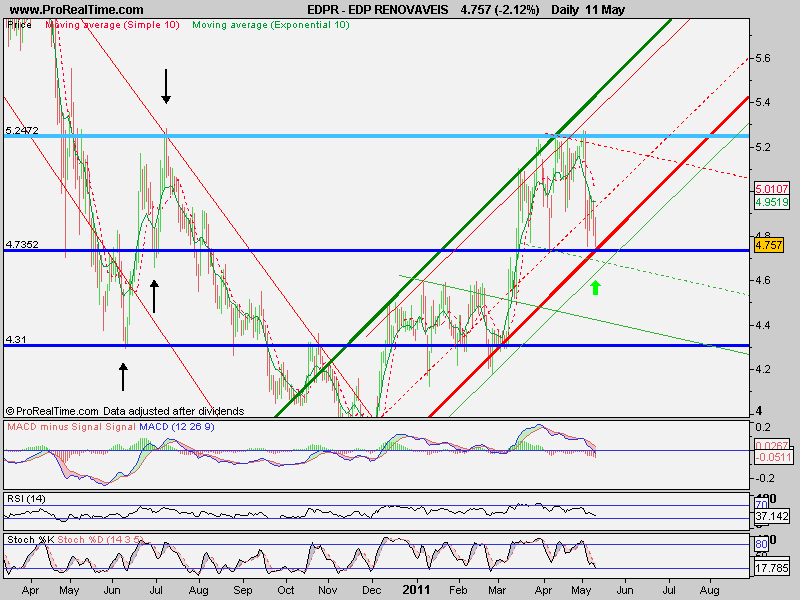Click the -0.0511 MACD value tag
Image resolution: width=800 pixels, height=600 pixels.
click(773, 457)
